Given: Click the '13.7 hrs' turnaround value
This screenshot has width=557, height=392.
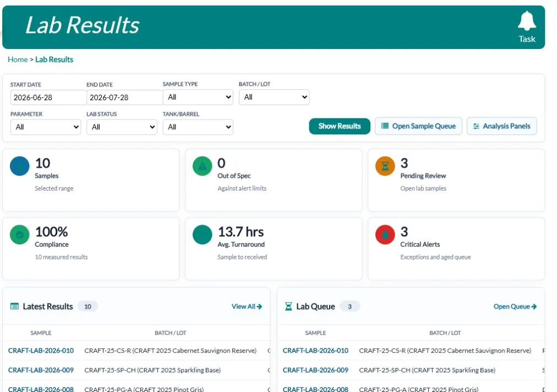Looking at the screenshot, I should click(241, 232).
